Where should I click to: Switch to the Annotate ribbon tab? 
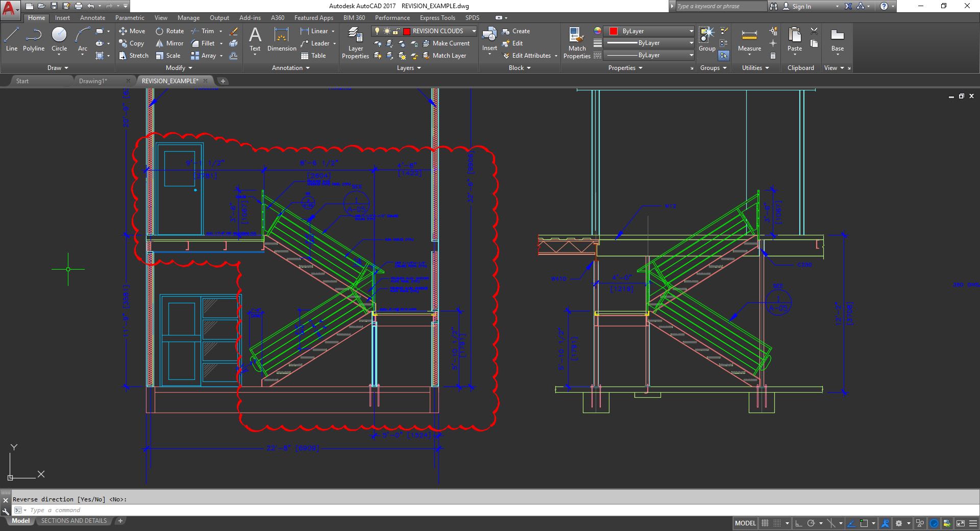[92, 18]
